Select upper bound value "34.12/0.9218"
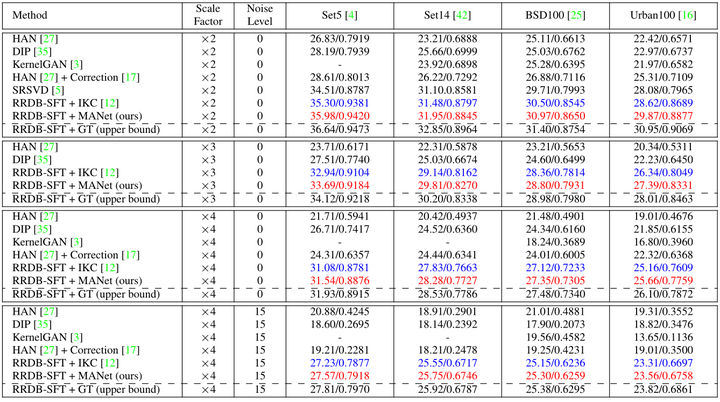Image resolution: width=720 pixels, height=402 pixels. point(340,199)
